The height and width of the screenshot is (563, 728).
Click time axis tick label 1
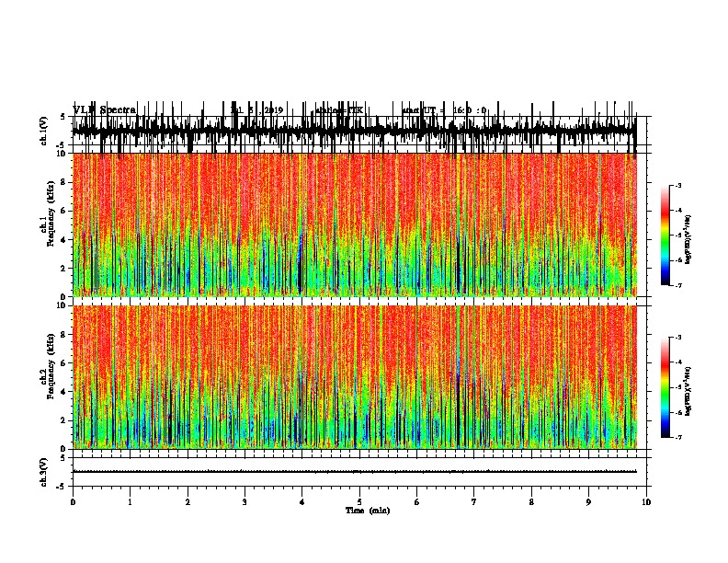[130, 502]
